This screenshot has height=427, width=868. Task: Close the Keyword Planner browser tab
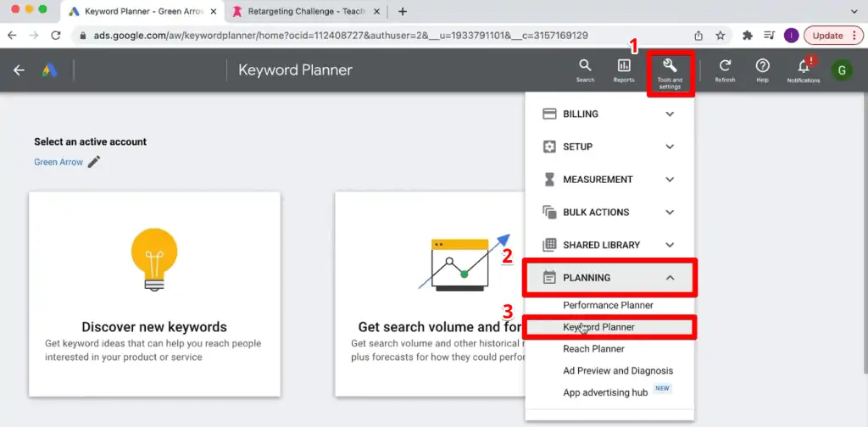214,12
